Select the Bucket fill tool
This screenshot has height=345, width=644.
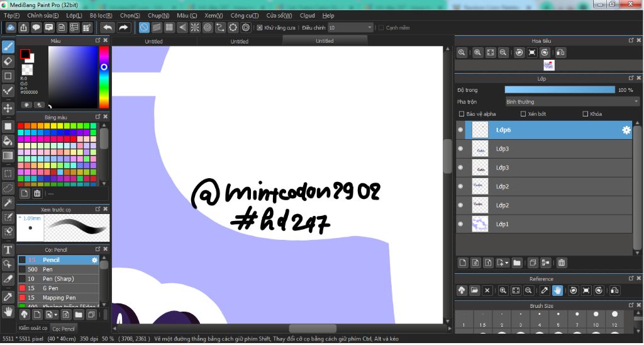8,141
